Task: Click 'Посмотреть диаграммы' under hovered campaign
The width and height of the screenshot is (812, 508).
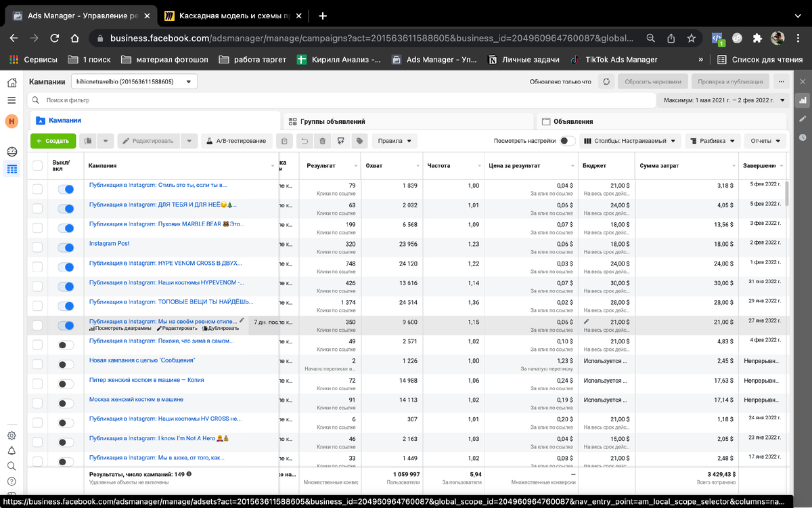Action: 120,328
